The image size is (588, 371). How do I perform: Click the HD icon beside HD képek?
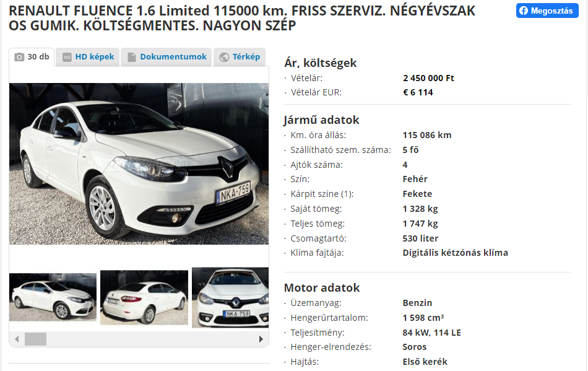(67, 57)
